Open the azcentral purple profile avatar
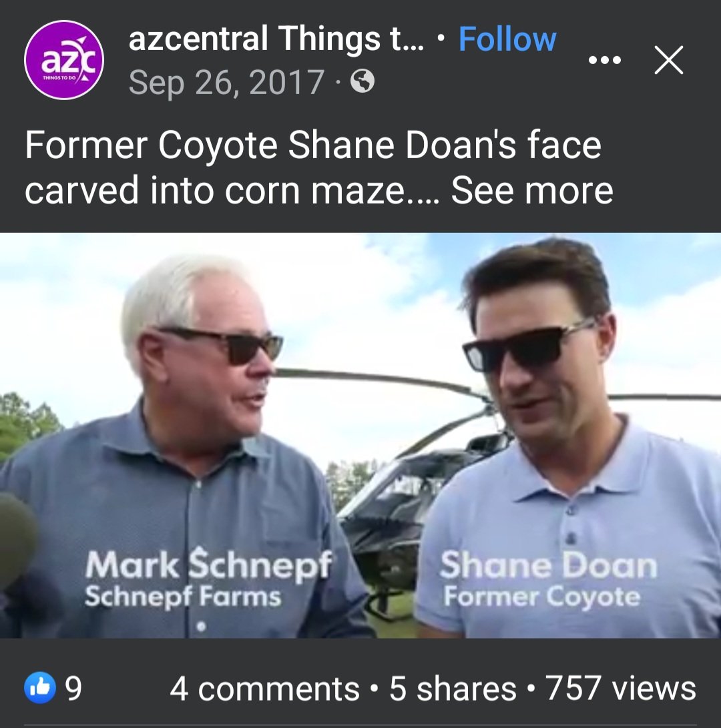Screen dimensions: 721x728 (x=64, y=60)
